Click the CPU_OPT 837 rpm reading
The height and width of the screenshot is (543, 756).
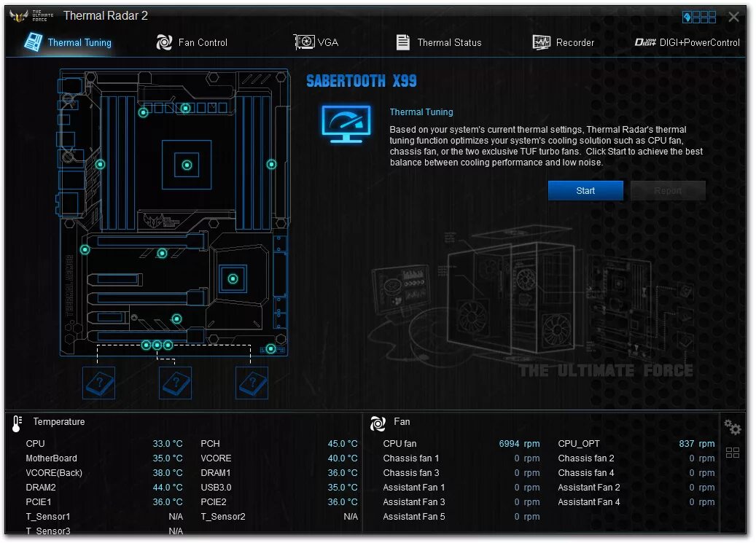pos(697,444)
